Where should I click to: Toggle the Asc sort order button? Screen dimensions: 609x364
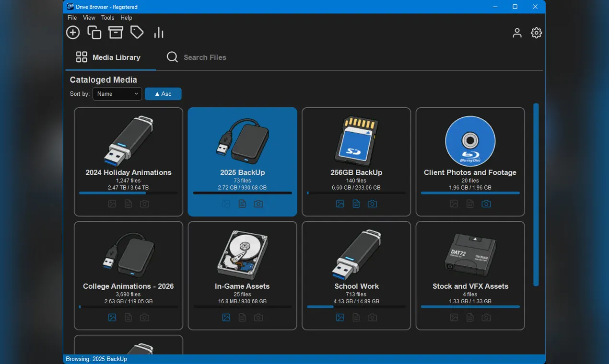point(163,94)
